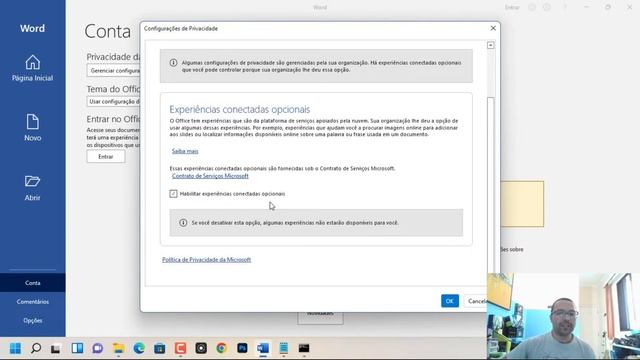640x360 pixels.
Task: Click the Word icon on the taskbar
Action: (x=263, y=348)
